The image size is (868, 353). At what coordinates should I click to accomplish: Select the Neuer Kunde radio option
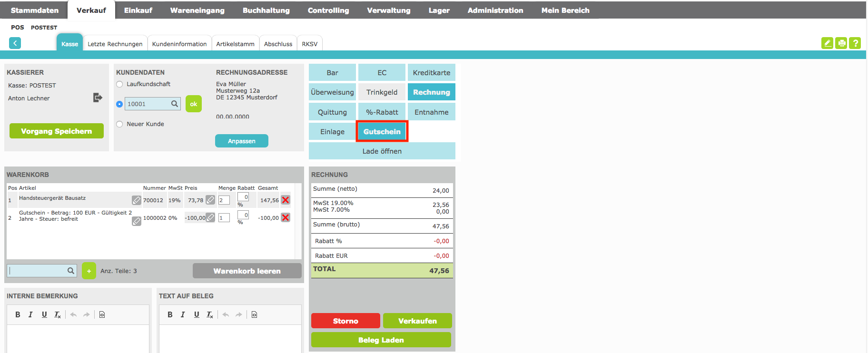pos(119,124)
